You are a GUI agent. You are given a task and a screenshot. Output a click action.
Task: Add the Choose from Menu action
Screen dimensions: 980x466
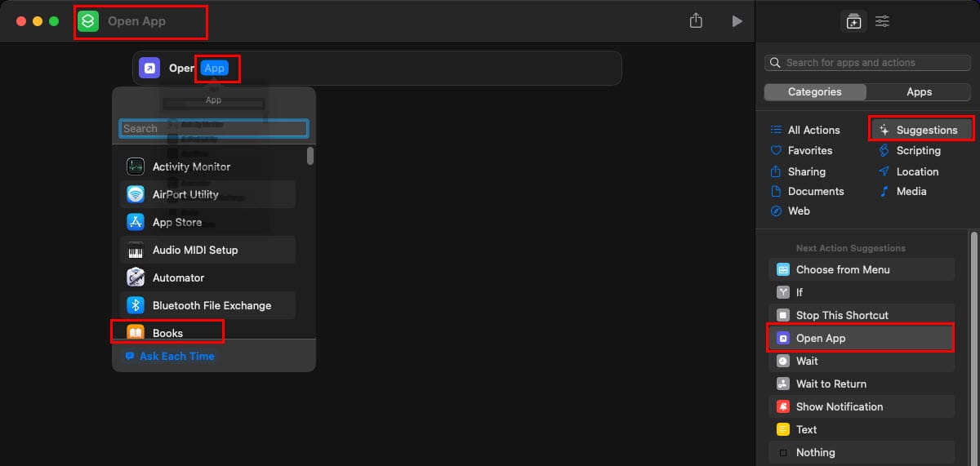[862, 269]
